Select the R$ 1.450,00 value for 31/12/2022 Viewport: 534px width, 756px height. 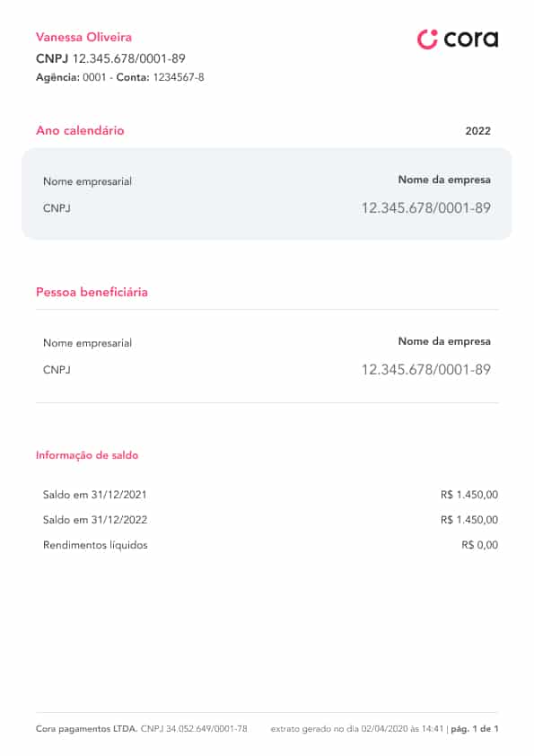[x=469, y=520]
